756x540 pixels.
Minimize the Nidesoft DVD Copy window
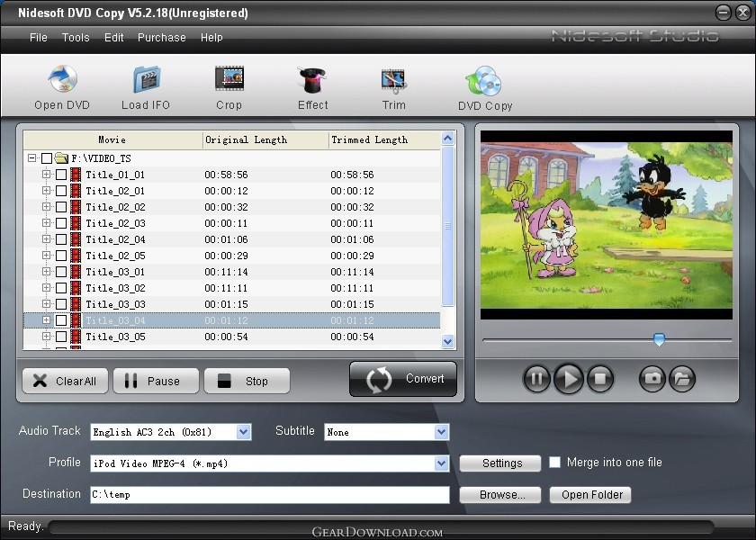tap(723, 13)
